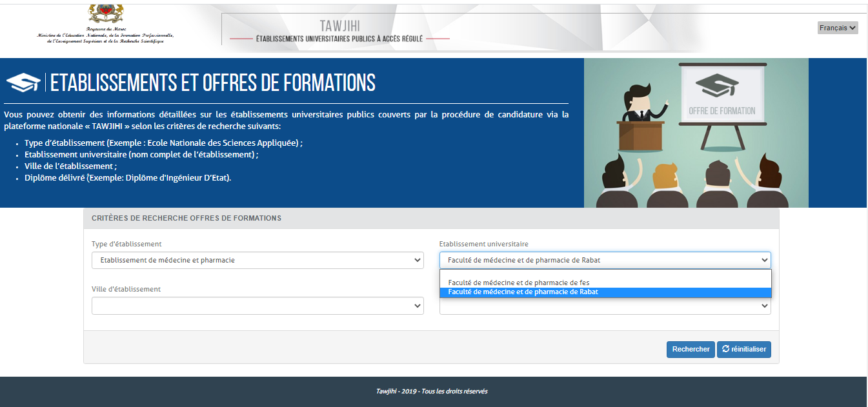
Task: Open the Type d'établissement dropdown
Action: pyautogui.click(x=257, y=260)
